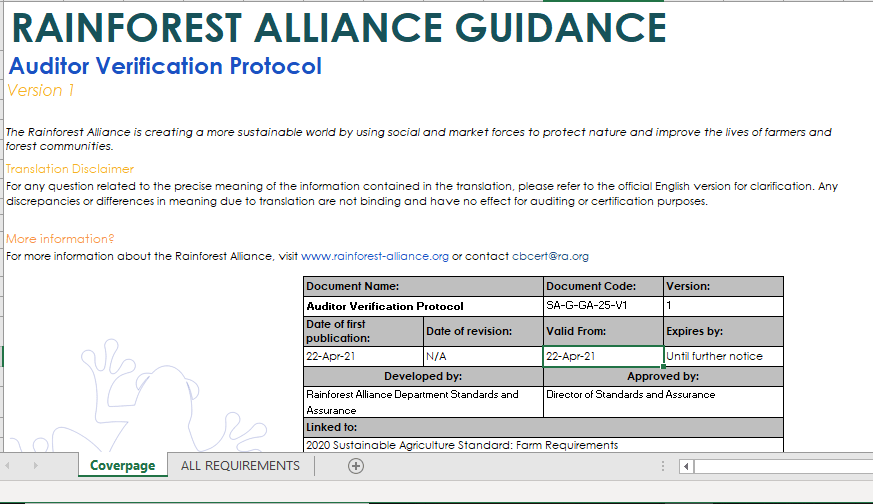873x504 pixels.
Task: Click the tab bar resize handle dots
Action: click(661, 466)
